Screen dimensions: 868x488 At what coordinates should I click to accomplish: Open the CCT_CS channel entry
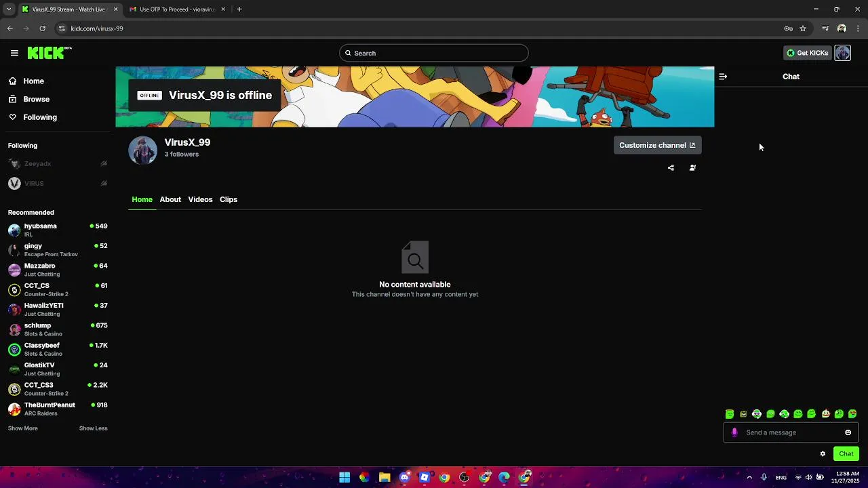[x=57, y=289]
